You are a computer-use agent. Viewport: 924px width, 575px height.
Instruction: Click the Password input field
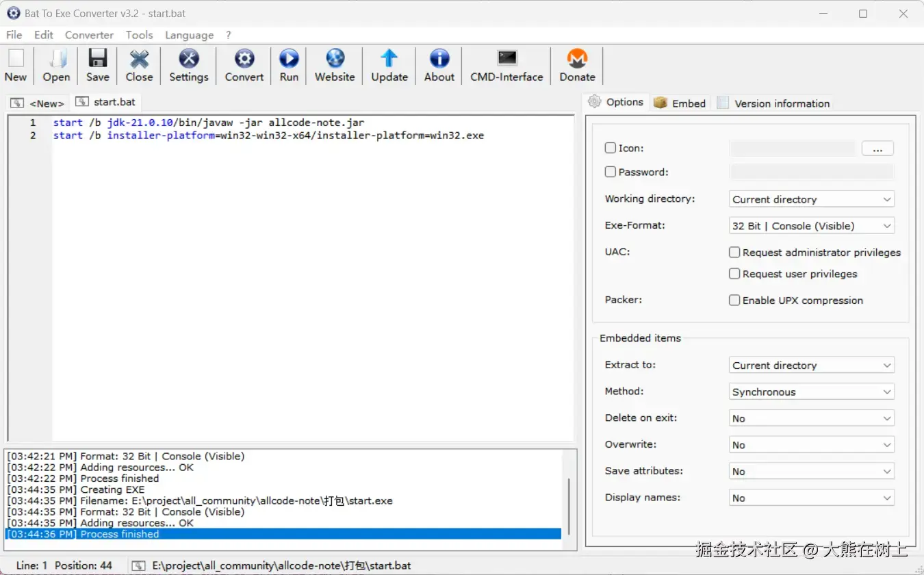[x=812, y=172]
